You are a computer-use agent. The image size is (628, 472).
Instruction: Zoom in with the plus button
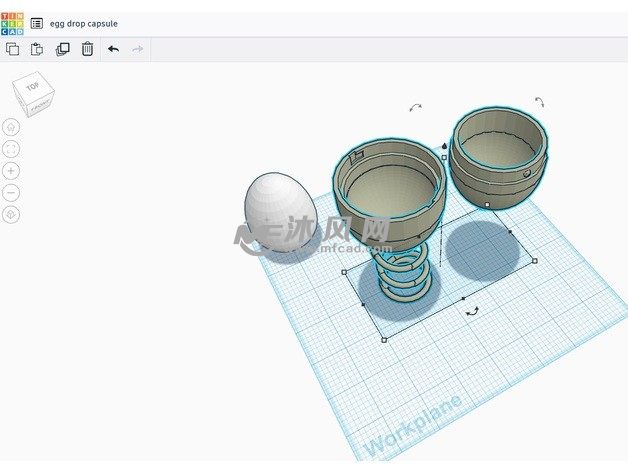coord(11,171)
